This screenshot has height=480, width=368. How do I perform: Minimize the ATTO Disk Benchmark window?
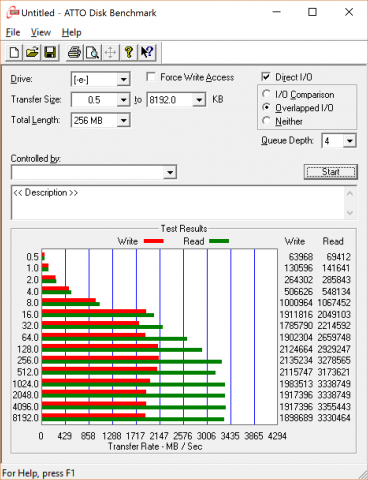pyautogui.click(x=276, y=12)
